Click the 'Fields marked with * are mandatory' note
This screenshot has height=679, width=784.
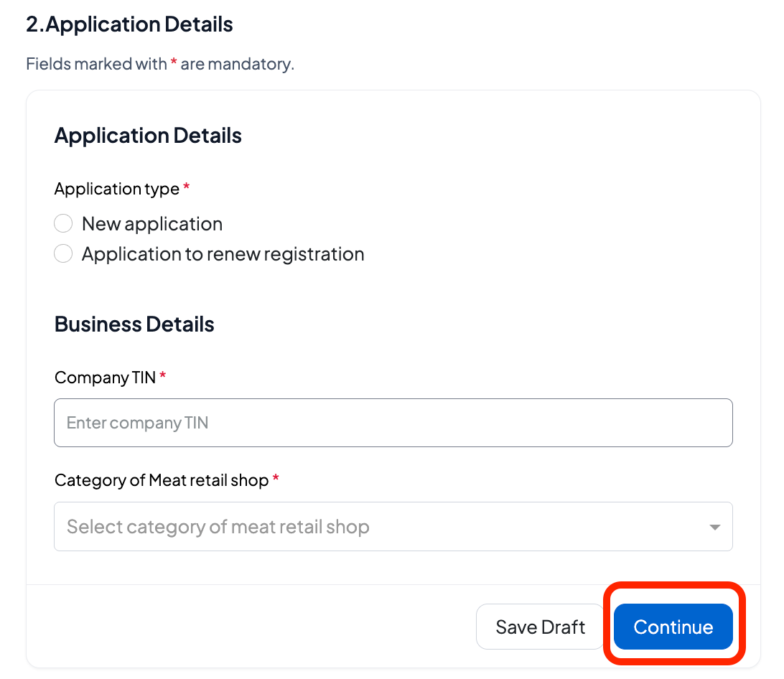(x=160, y=64)
